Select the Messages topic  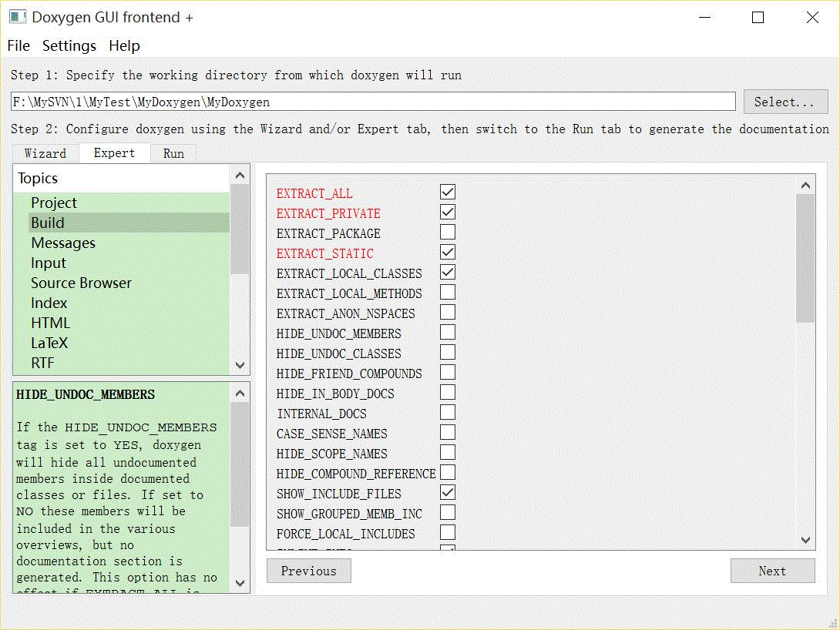point(129,243)
